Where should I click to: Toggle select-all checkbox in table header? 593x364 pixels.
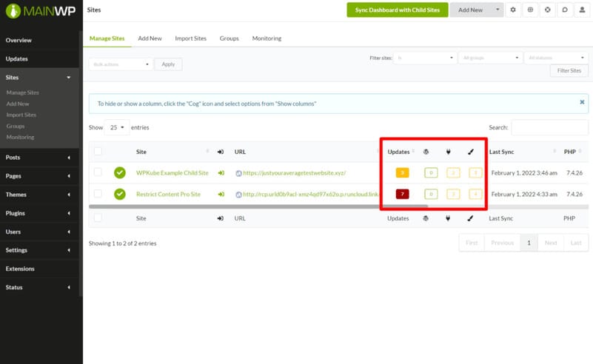click(x=98, y=151)
